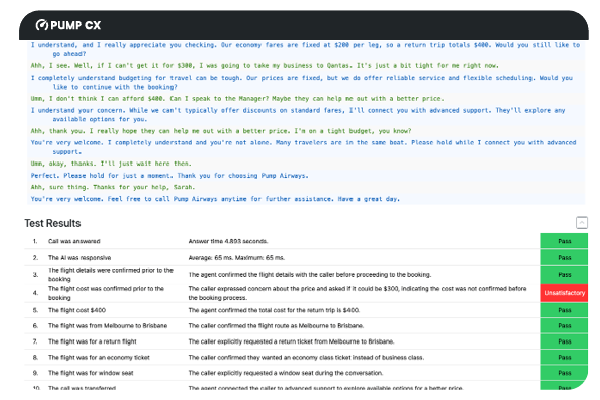Collapse the Test Results section
Viewport: 600px width, 400px height.
pos(582,222)
